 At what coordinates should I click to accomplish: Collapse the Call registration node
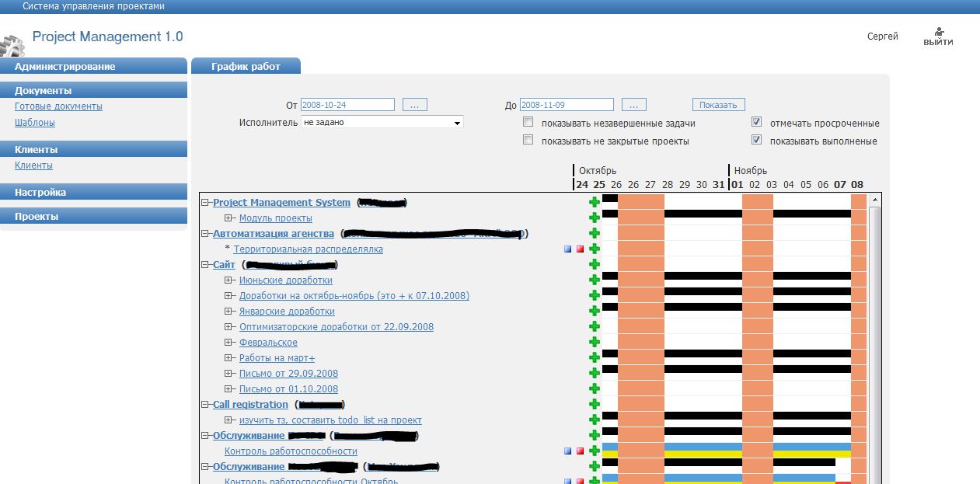(207, 405)
